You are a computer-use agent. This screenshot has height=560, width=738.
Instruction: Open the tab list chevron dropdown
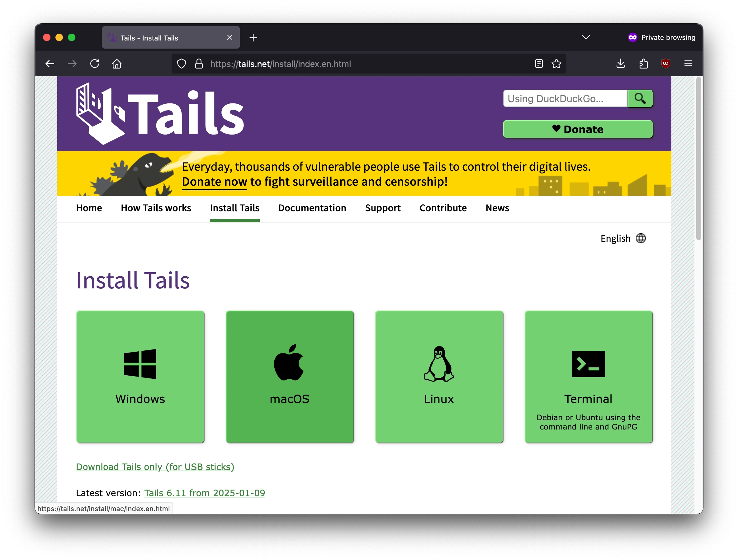(585, 37)
